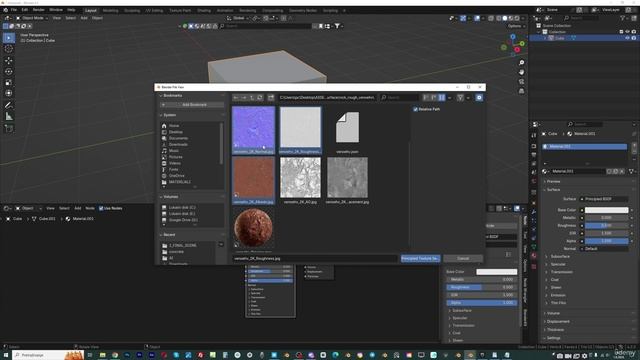Toggle file browser options gear panel
640x360 pixels.
point(479,98)
